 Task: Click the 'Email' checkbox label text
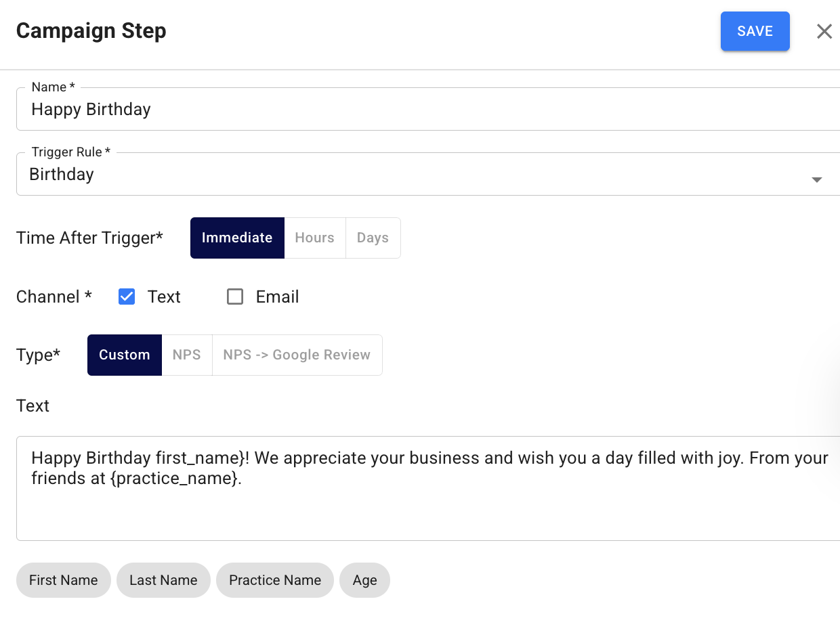(x=278, y=297)
